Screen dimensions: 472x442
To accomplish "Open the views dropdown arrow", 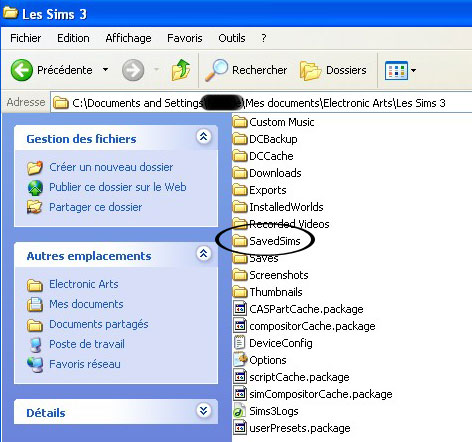I will click(414, 70).
